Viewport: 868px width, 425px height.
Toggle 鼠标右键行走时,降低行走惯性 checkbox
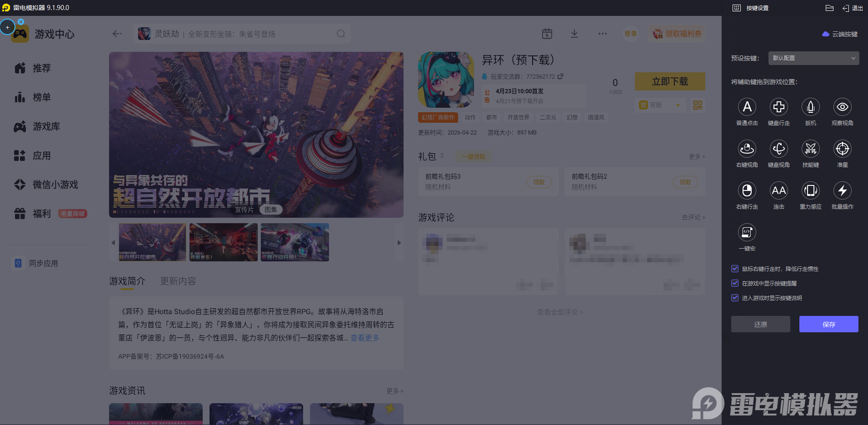[735, 269]
